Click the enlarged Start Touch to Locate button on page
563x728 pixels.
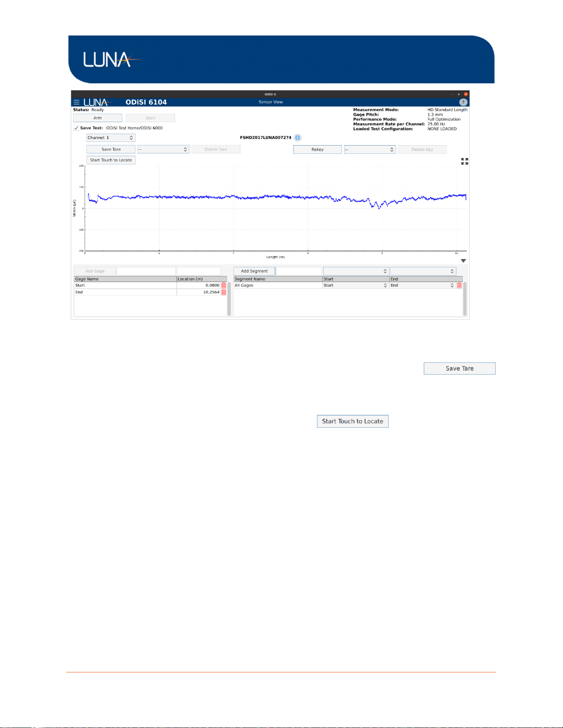click(353, 421)
